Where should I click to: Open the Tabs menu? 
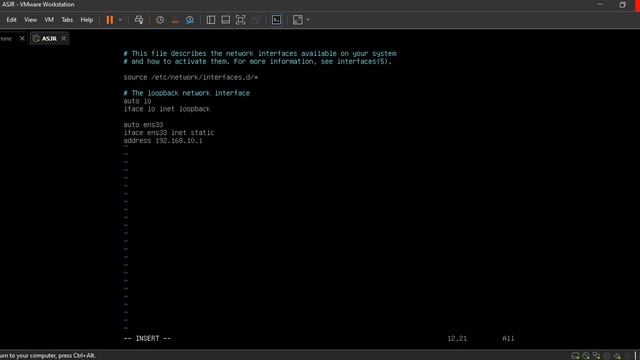(x=67, y=20)
